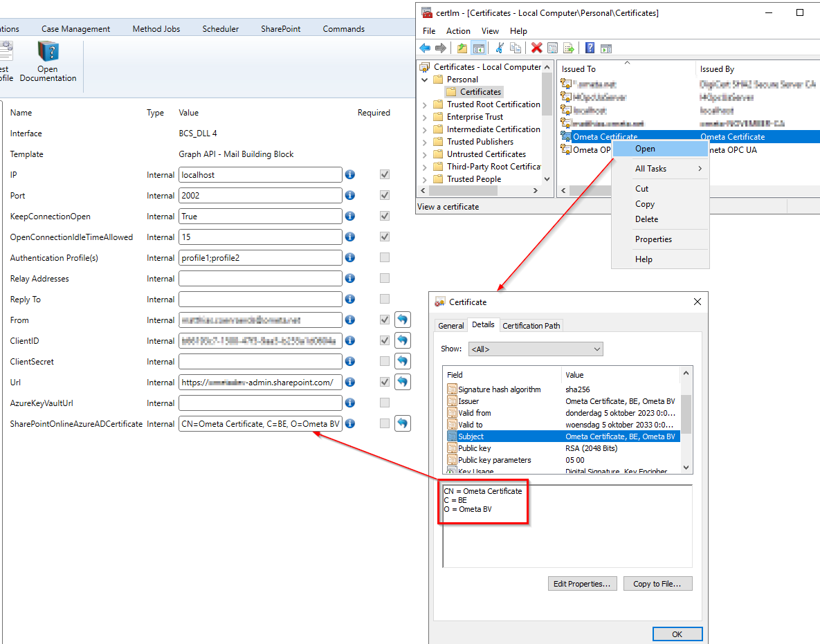Select the Subject field row
The height and width of the screenshot is (644, 820).
coord(563,436)
